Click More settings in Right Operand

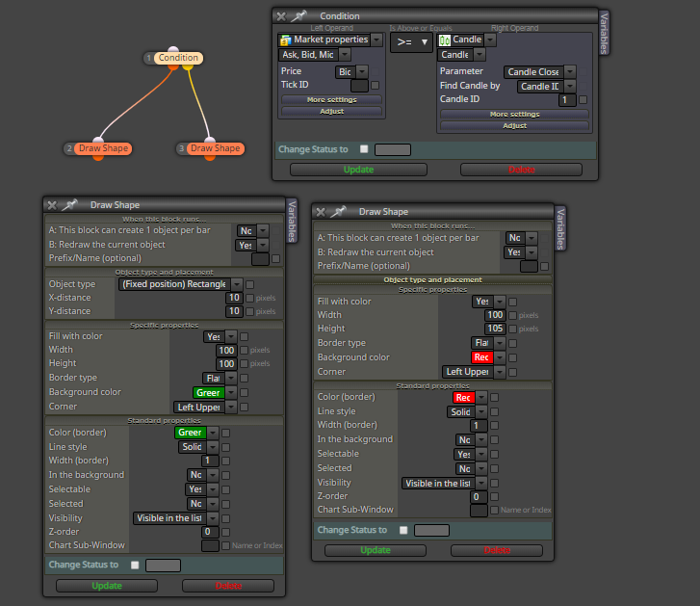click(515, 115)
